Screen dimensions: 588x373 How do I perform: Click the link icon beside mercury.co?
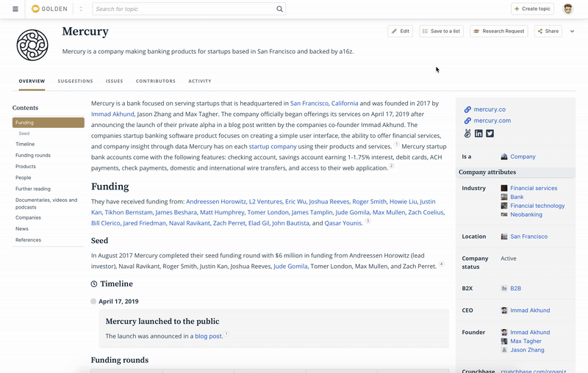(467, 109)
